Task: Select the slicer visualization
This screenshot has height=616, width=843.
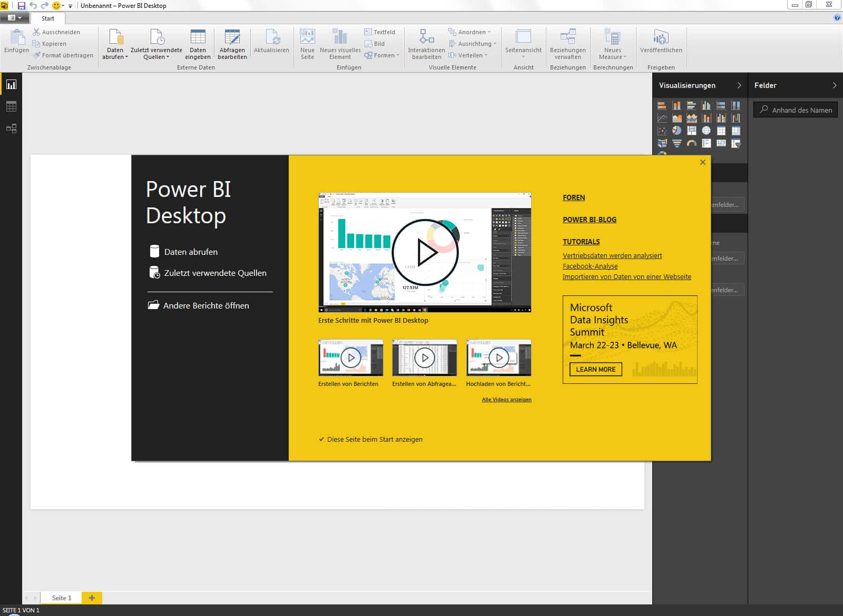Action: click(736, 143)
